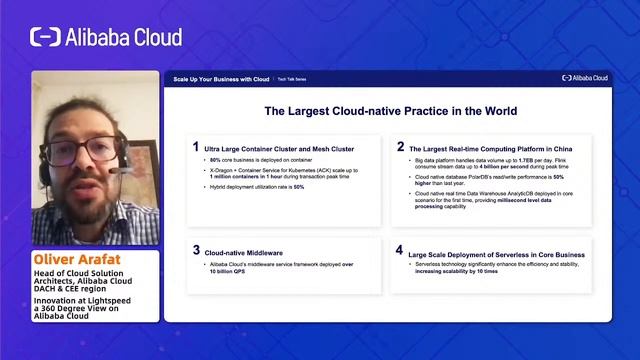
Task: Click bullet '80% core business is deployed on container'
Action: coord(261,160)
